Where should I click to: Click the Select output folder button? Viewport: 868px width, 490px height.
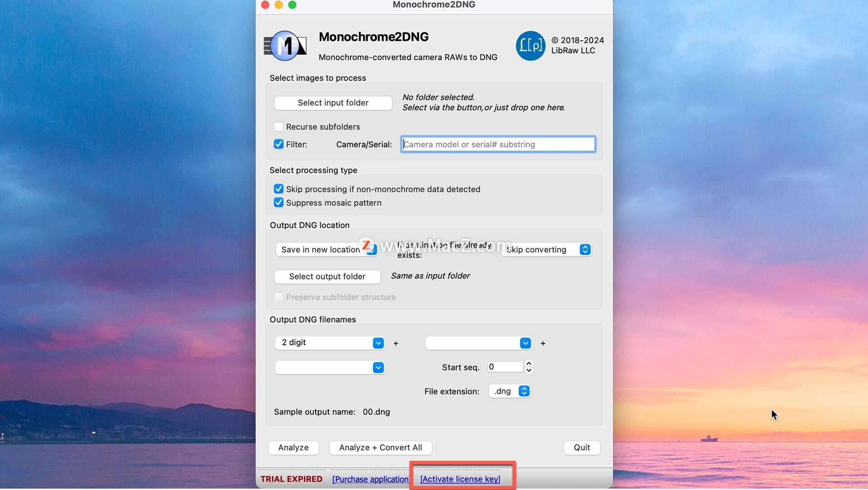tap(327, 276)
